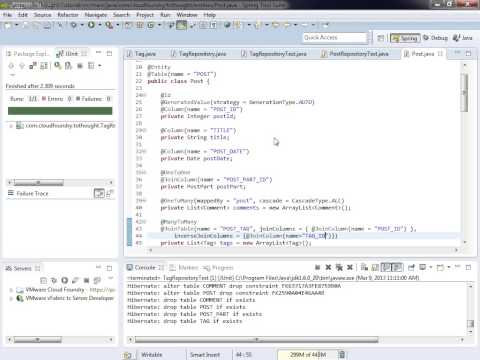
Task: Switch to the TagRepository.java editor tab
Action: coord(199,54)
